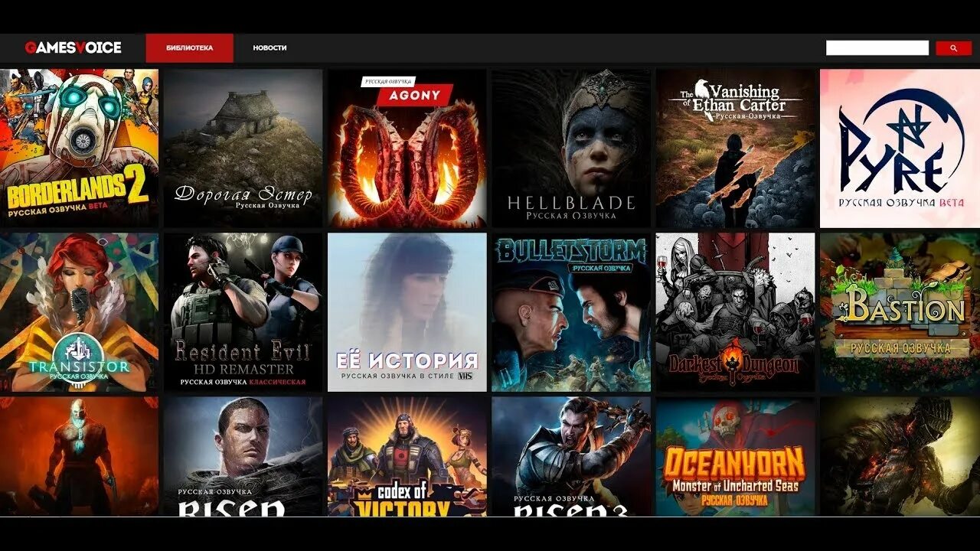Open the Hellblade game tile
The width and height of the screenshot is (980, 551).
point(571,148)
